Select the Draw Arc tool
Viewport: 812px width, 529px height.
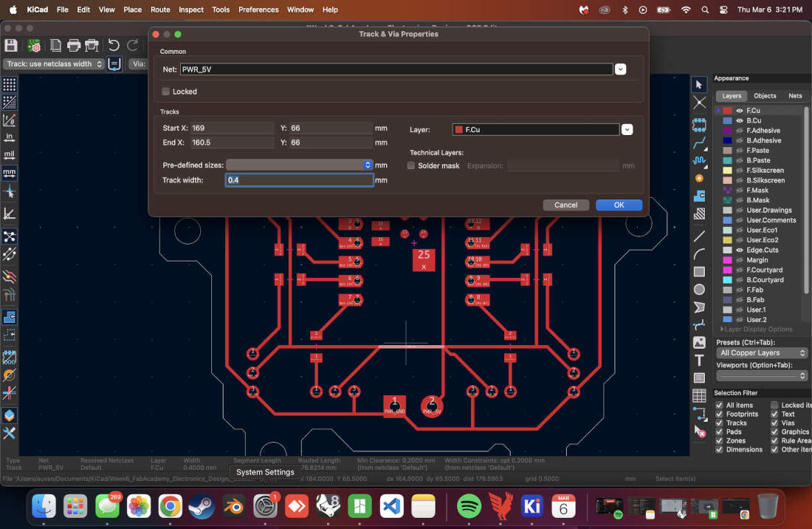tap(699, 254)
